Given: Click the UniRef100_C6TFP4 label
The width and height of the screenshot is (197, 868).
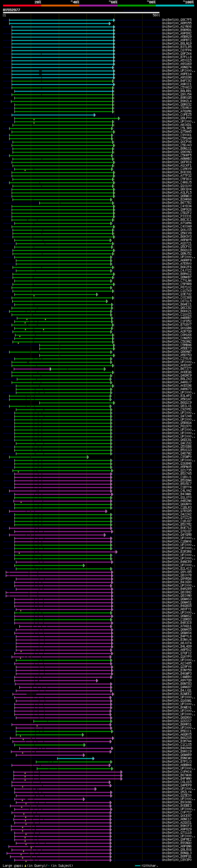Looking at the screenshot, I should [177, 50].
